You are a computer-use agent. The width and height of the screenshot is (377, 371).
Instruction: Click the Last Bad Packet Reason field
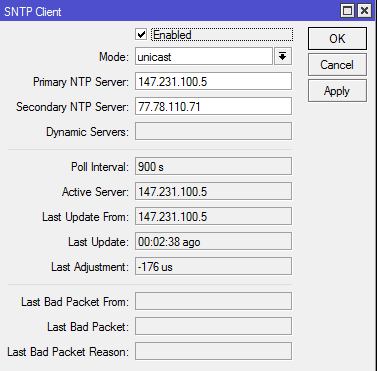coord(213,351)
